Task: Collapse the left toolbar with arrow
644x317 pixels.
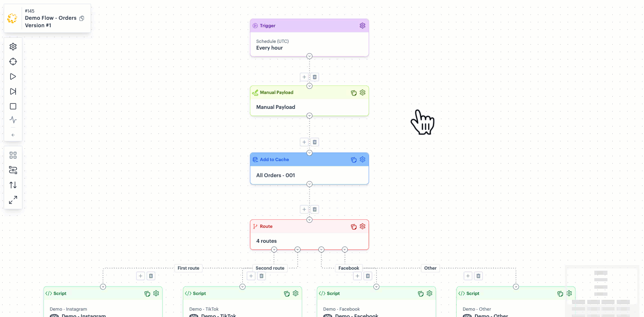Action: 13,135
